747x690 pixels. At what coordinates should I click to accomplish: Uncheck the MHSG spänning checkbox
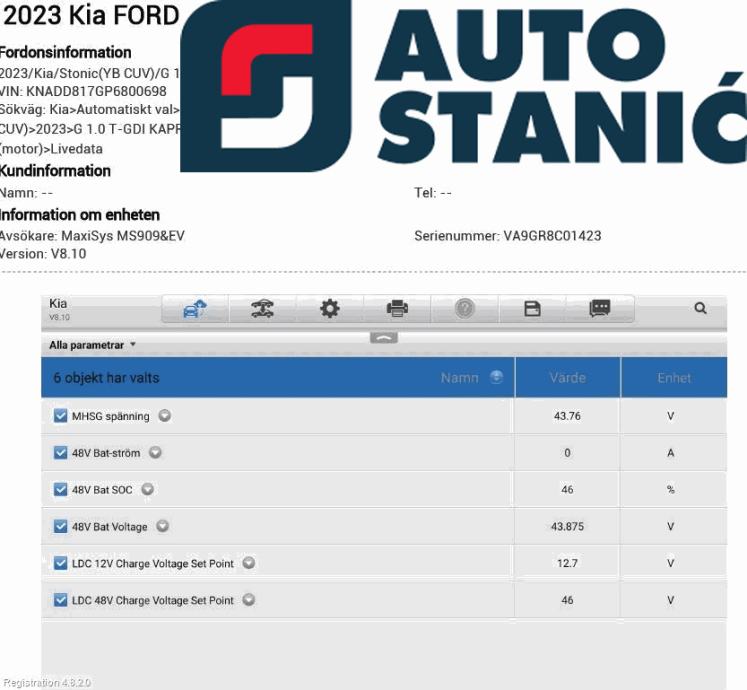[x=61, y=416]
